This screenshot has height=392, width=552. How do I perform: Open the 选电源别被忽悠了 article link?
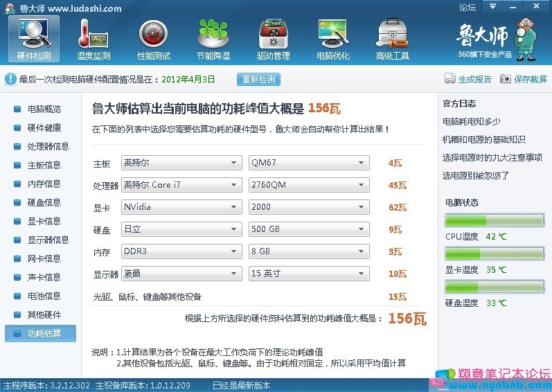point(476,176)
